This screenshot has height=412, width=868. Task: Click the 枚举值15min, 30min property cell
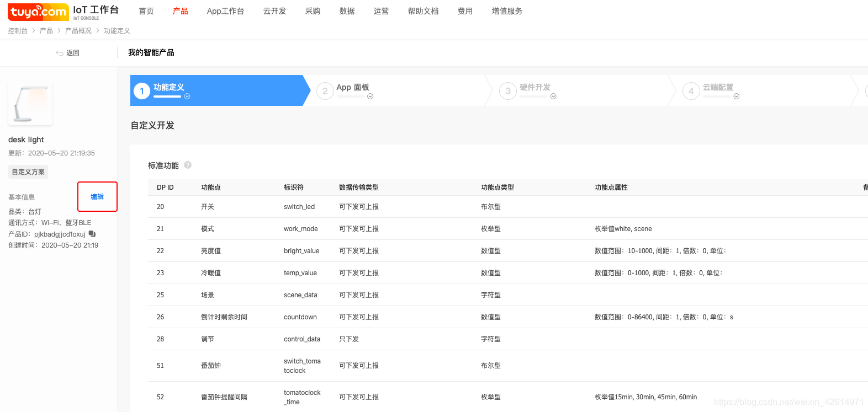pos(646,397)
